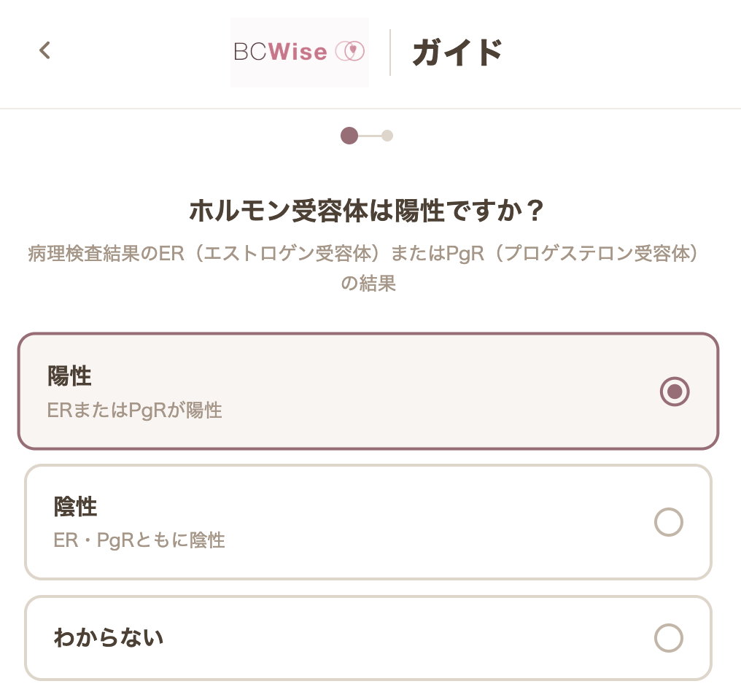Click the BCWise overlapping circles logo icon
The width and height of the screenshot is (741, 700).
pyautogui.click(x=349, y=52)
